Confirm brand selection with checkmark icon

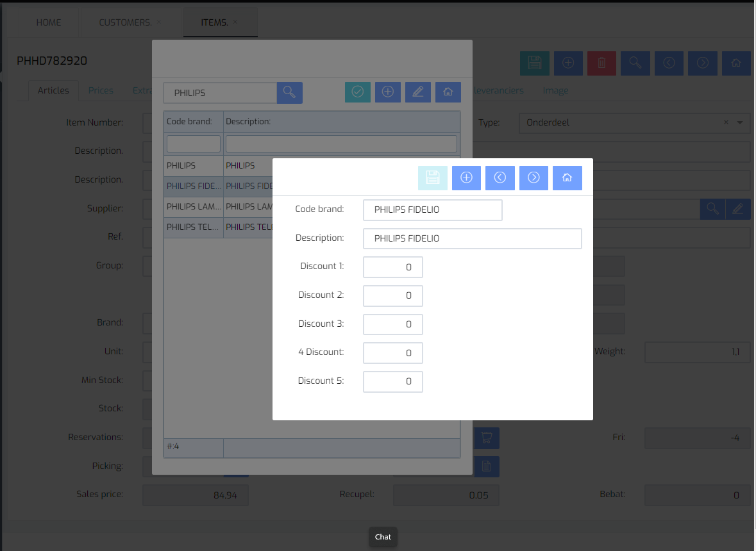pos(358,92)
